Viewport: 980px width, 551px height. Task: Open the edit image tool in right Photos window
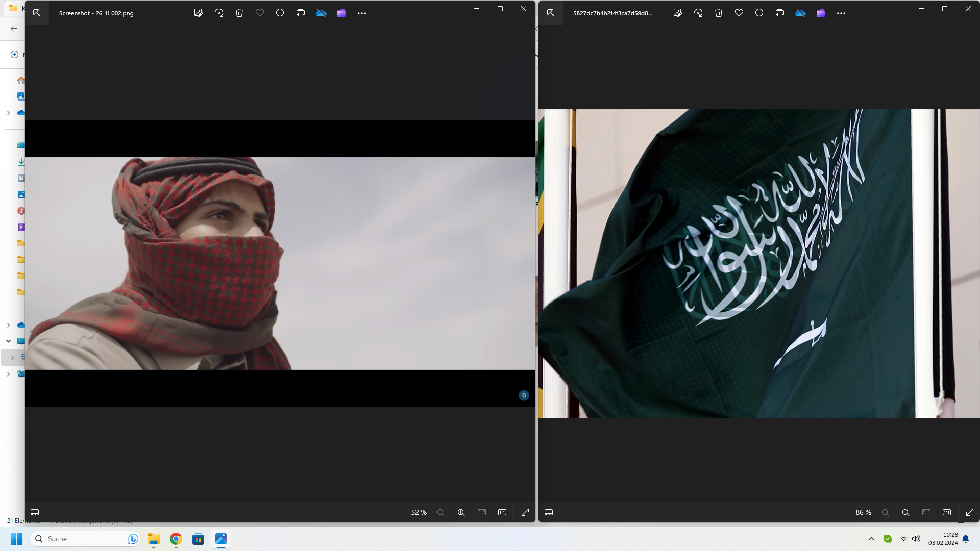[x=678, y=13]
